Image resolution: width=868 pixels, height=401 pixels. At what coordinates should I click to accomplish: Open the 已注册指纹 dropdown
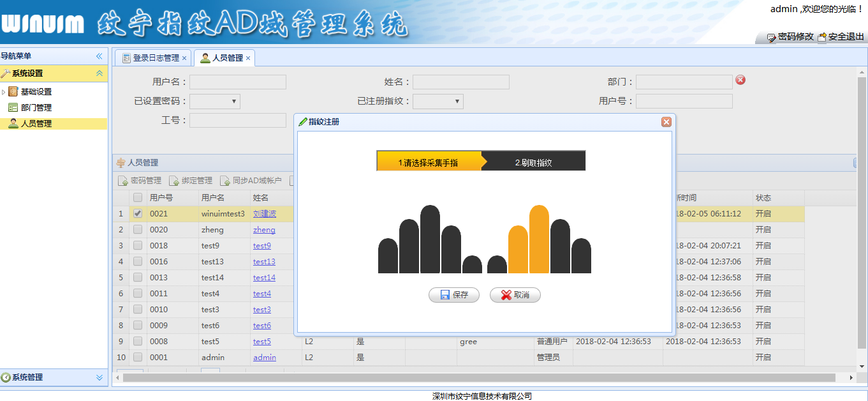point(438,101)
